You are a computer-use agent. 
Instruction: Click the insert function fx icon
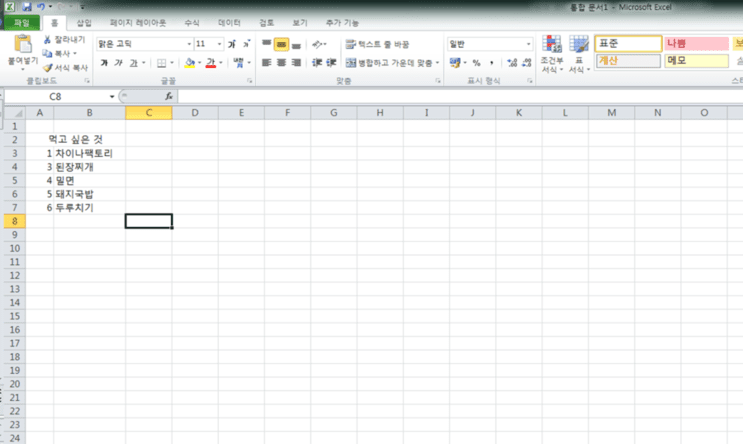(169, 96)
